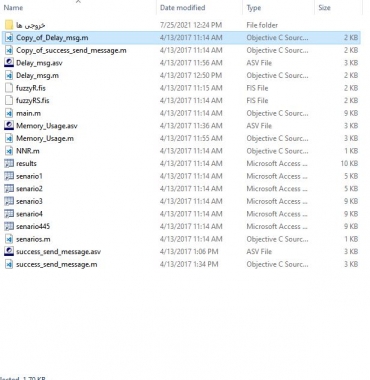Sort files by the Name column

[x=13, y=8]
